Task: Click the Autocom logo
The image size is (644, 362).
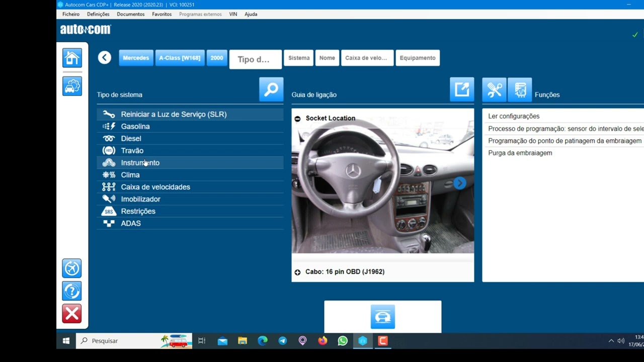Action: [x=86, y=30]
